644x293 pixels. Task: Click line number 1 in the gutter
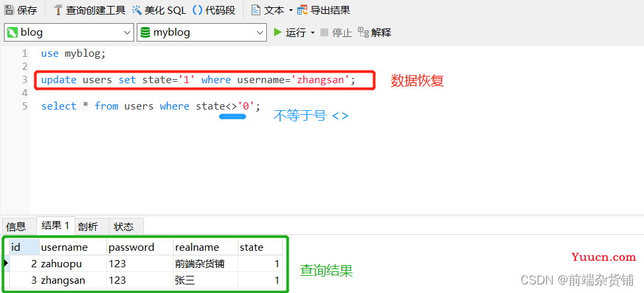coord(24,53)
